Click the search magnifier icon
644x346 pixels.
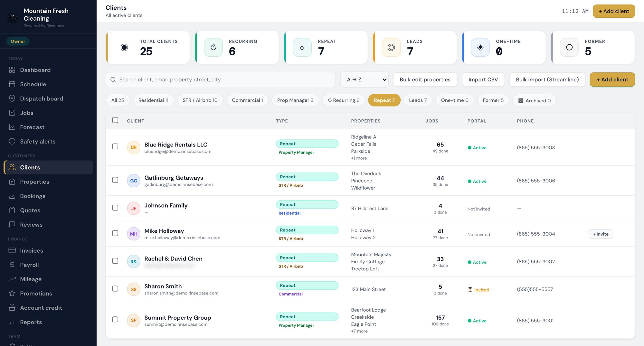click(113, 79)
